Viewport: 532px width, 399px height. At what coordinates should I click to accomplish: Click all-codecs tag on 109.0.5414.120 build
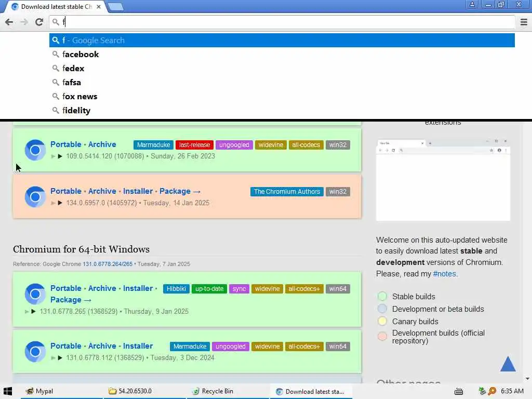[x=306, y=145]
